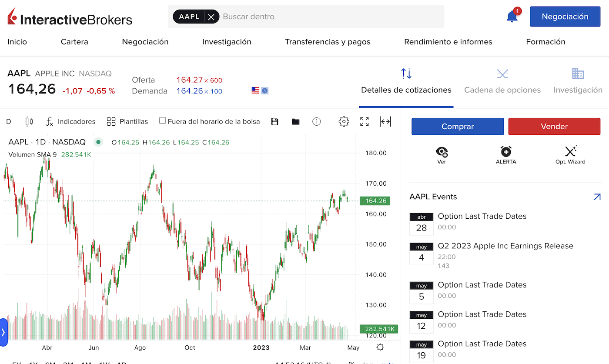
Task: Open the Opt. Wizard tool
Action: click(x=570, y=155)
